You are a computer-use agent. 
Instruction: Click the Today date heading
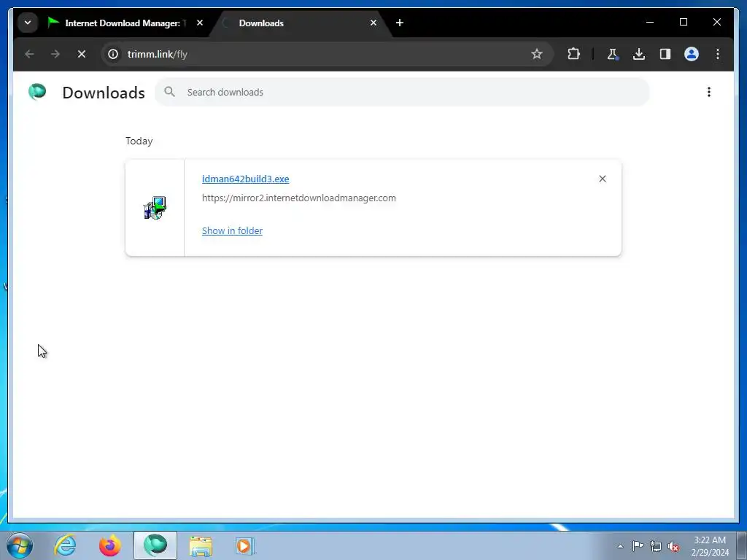coord(139,141)
